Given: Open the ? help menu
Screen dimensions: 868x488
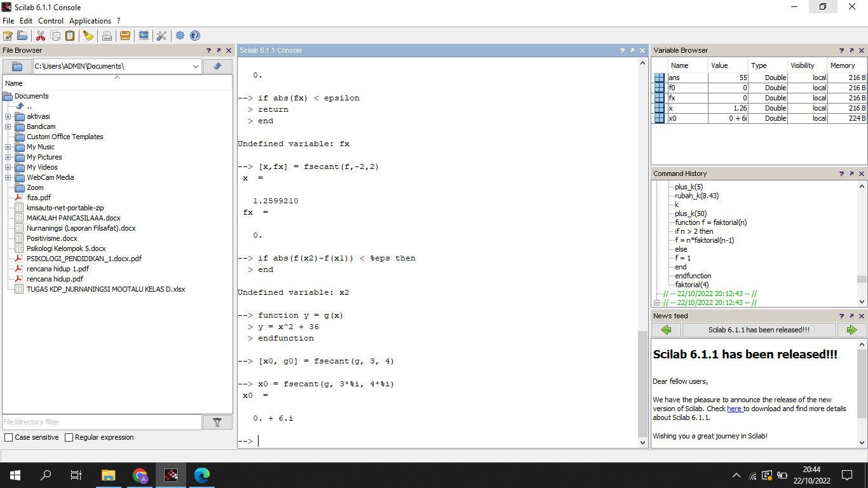Looking at the screenshot, I should click(x=118, y=21).
